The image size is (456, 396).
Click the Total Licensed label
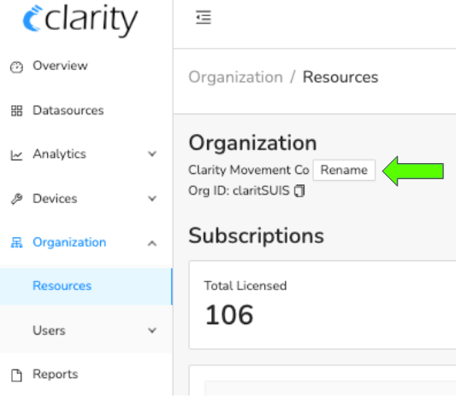point(245,286)
